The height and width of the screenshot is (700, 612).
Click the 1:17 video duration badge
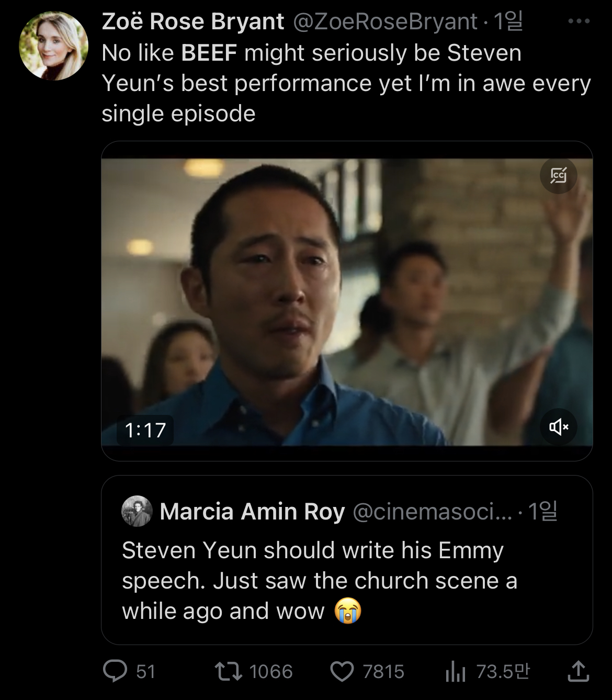pos(145,430)
